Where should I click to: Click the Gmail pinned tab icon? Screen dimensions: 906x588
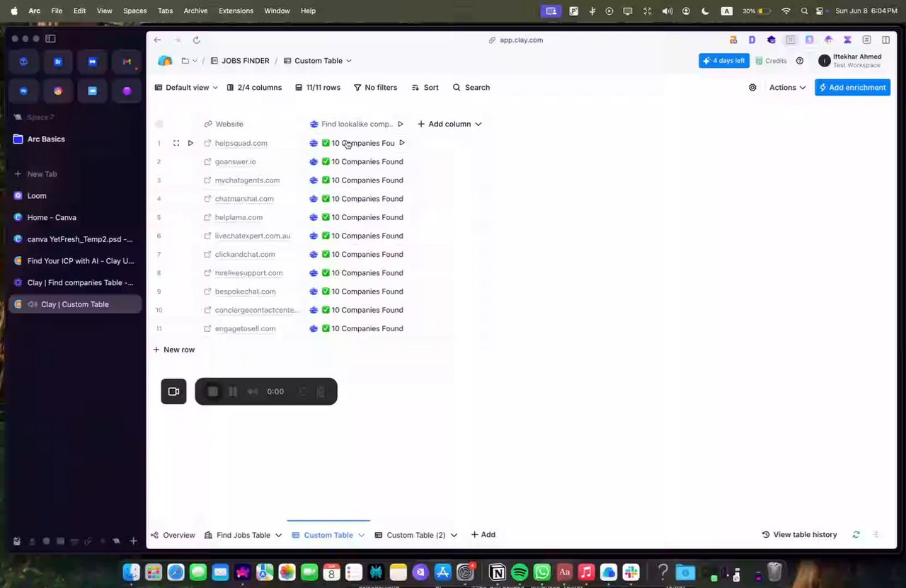pos(127,62)
